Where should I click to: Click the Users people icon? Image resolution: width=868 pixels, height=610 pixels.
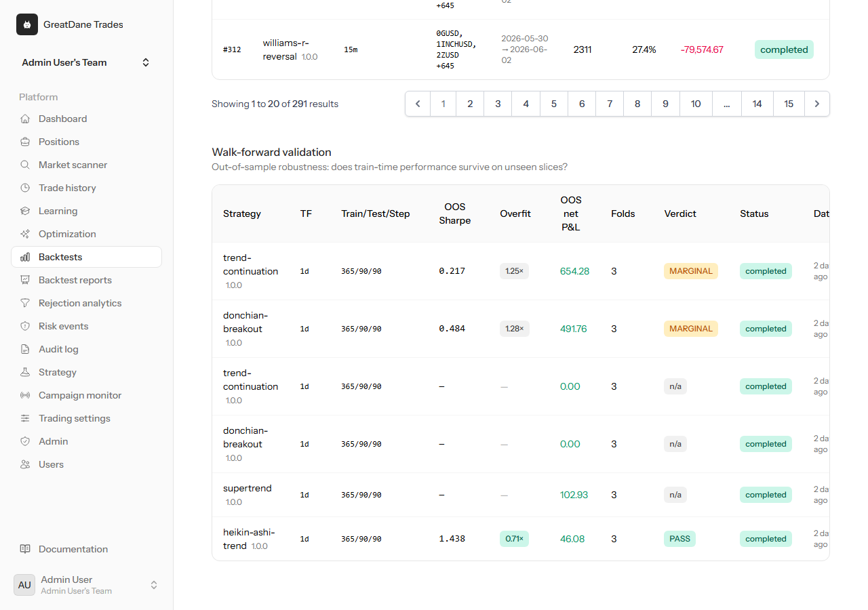click(x=25, y=464)
